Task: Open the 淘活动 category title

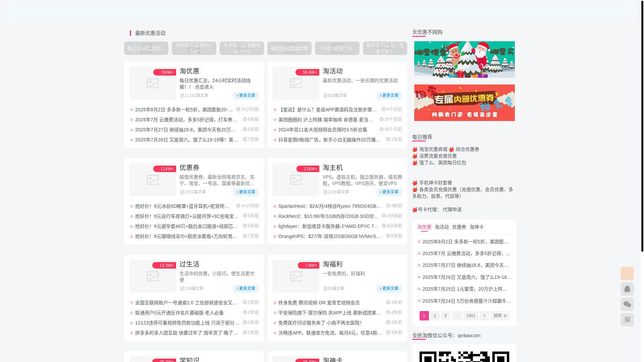Action: [333, 71]
